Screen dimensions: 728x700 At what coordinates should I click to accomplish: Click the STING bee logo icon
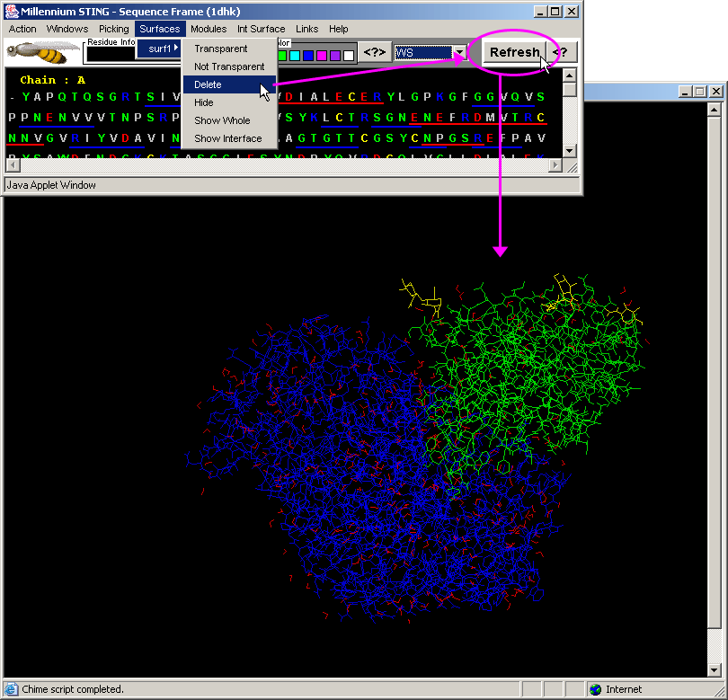(42, 52)
